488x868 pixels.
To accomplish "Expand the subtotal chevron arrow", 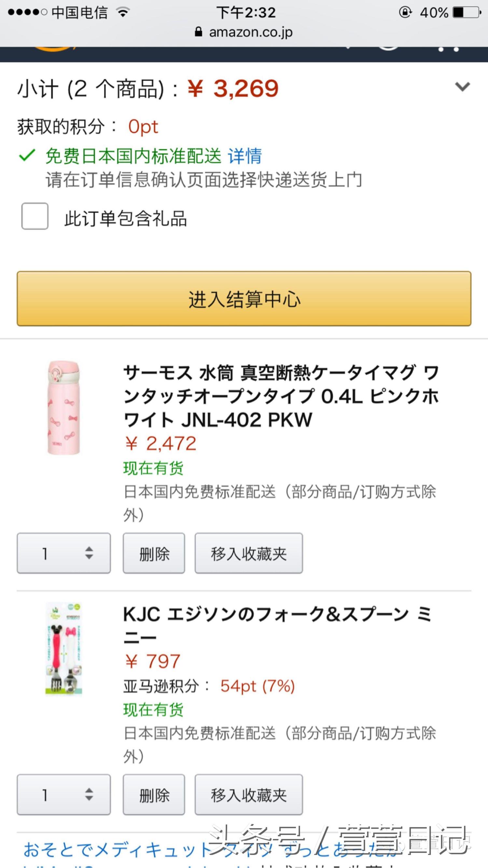I will click(x=462, y=87).
